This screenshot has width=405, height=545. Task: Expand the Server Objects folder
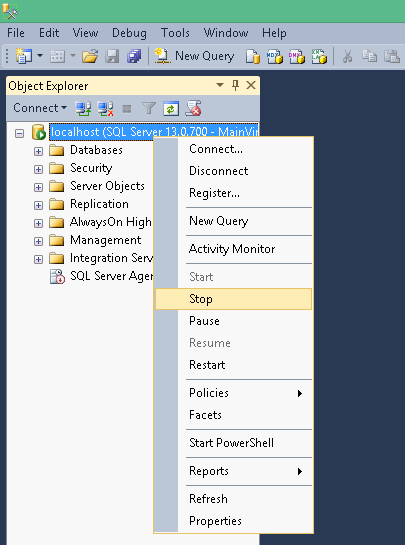pyautogui.click(x=38, y=187)
